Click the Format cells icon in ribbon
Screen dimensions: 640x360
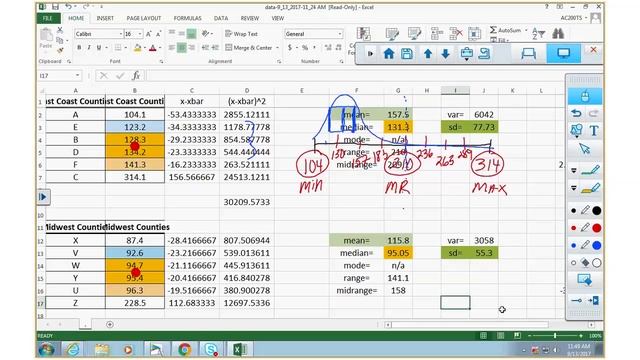coord(474,34)
